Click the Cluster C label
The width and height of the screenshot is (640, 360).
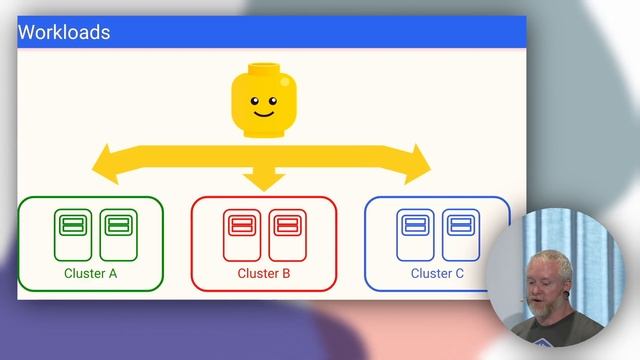click(437, 273)
